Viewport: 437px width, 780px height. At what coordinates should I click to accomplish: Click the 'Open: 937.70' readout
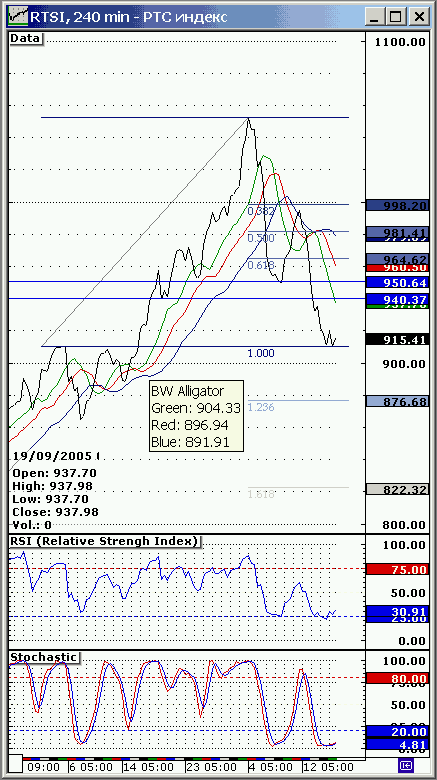(x=54, y=473)
